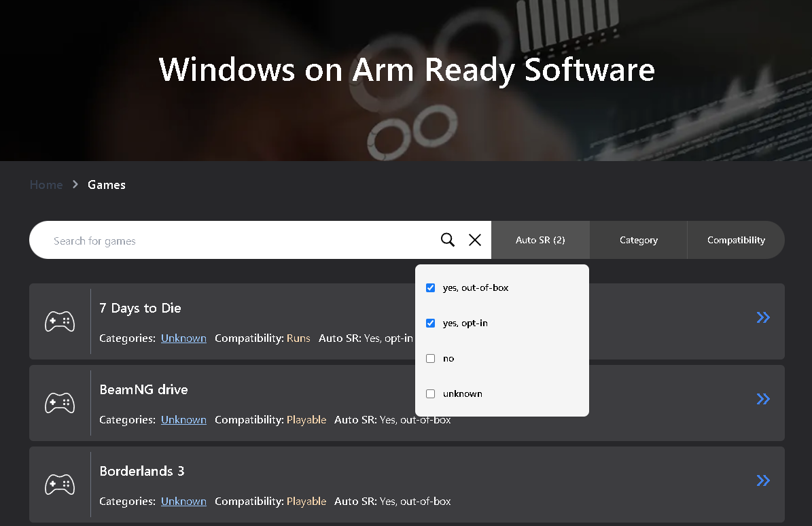This screenshot has width=812, height=526.
Task: Check the "no" Auto SR checkbox
Action: click(x=430, y=358)
